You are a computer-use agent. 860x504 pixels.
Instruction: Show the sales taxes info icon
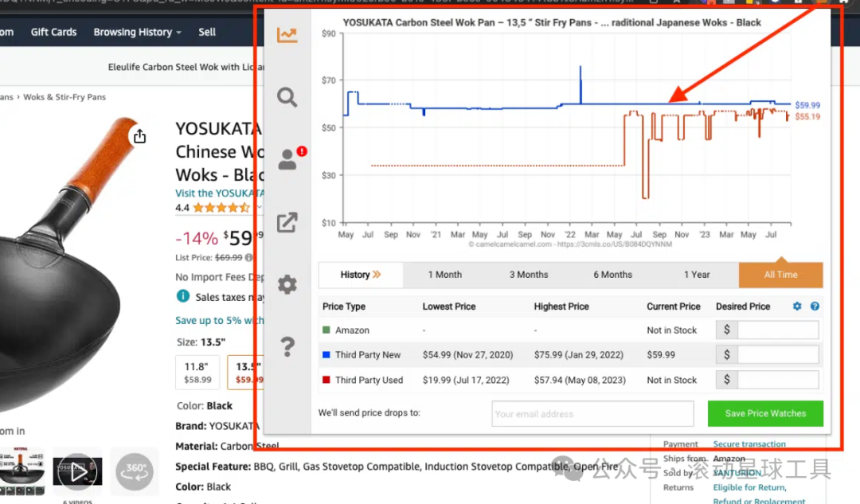coord(182,296)
